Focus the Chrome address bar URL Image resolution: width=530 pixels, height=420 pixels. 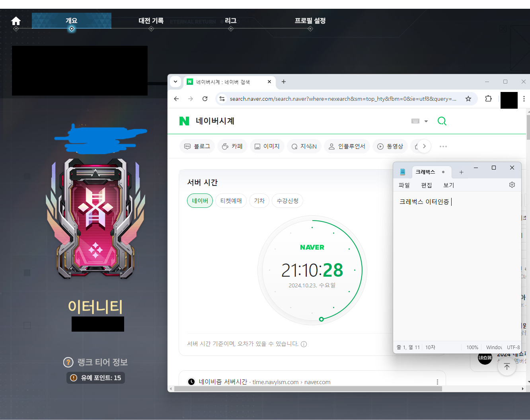click(343, 99)
